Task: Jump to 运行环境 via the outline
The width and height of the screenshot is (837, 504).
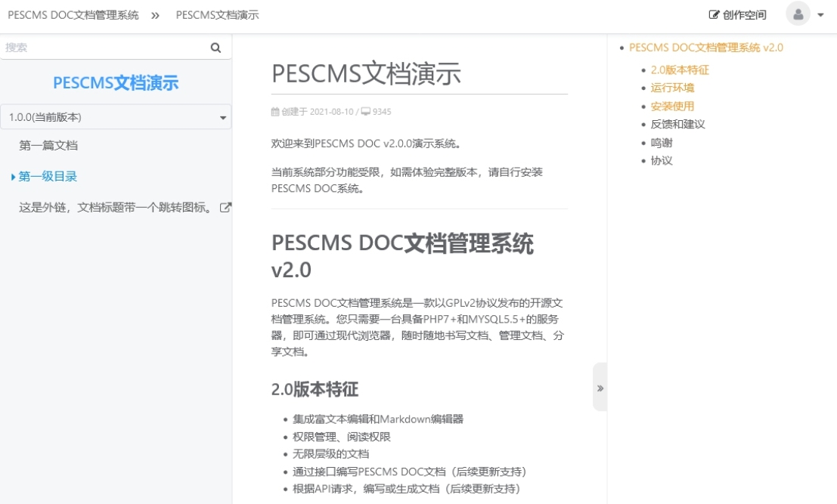Action: pyautogui.click(x=672, y=87)
